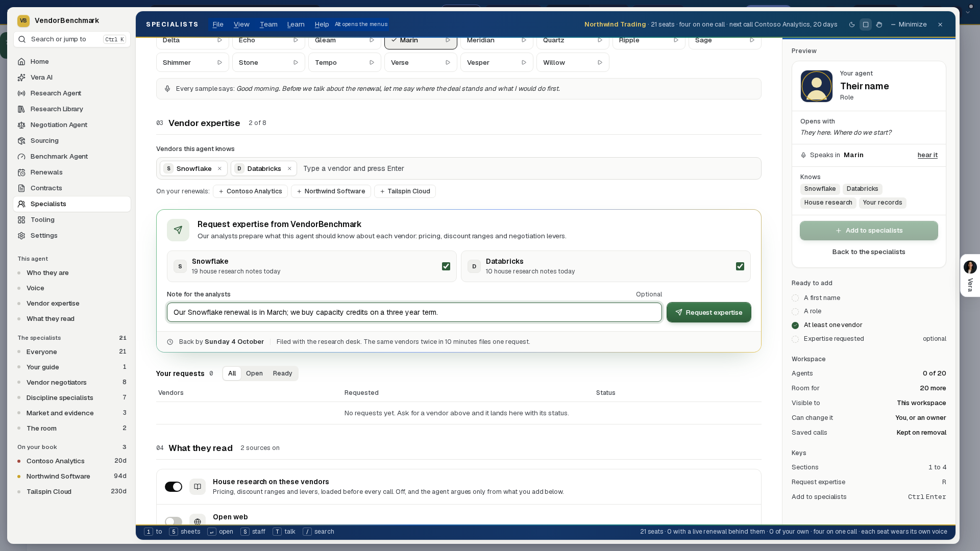
Task: Enable the Open web toggle
Action: [174, 521]
